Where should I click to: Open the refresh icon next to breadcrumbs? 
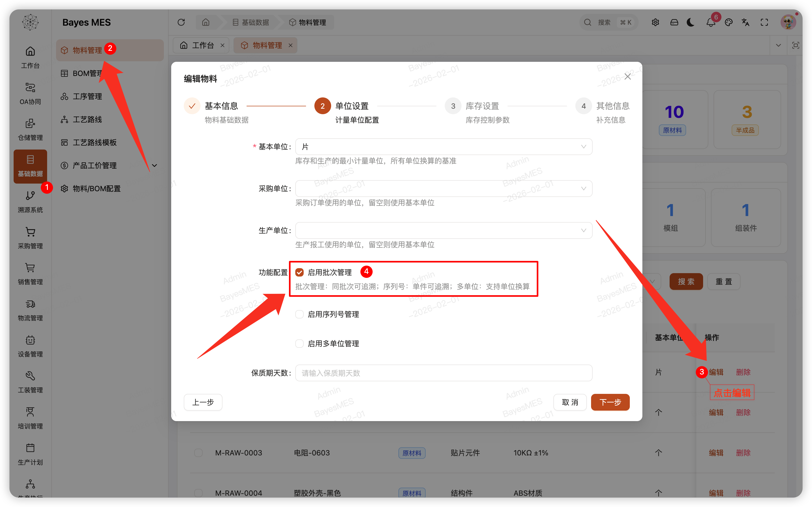(181, 22)
